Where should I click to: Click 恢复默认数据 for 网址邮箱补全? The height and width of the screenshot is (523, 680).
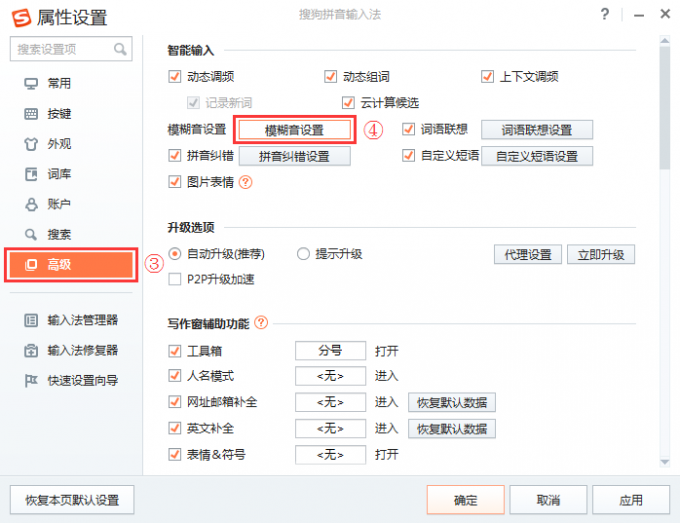click(x=452, y=402)
